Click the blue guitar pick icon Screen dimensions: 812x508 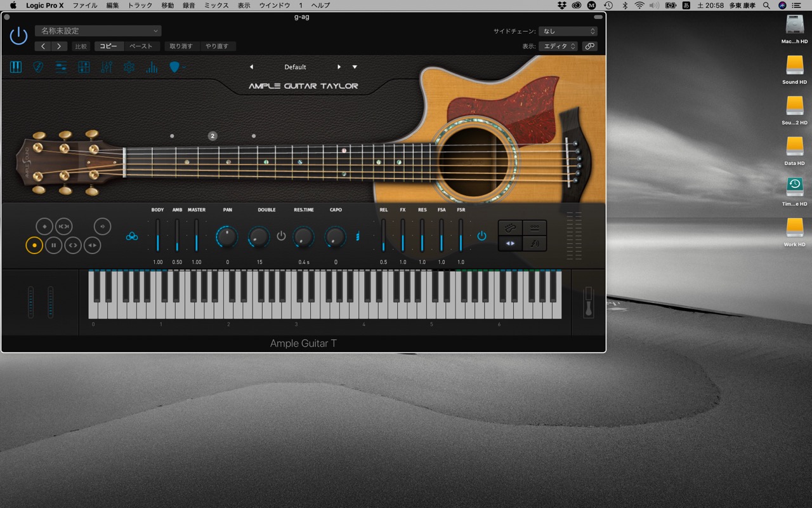(174, 67)
